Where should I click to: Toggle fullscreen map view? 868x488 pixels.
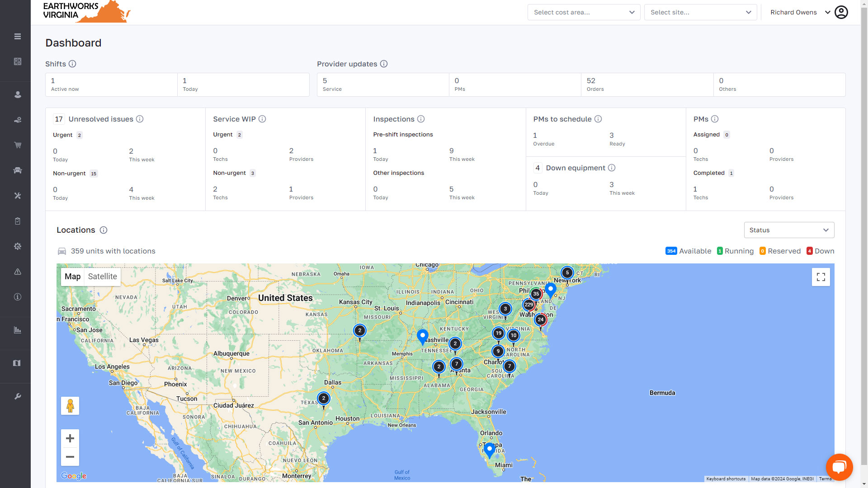click(x=821, y=277)
